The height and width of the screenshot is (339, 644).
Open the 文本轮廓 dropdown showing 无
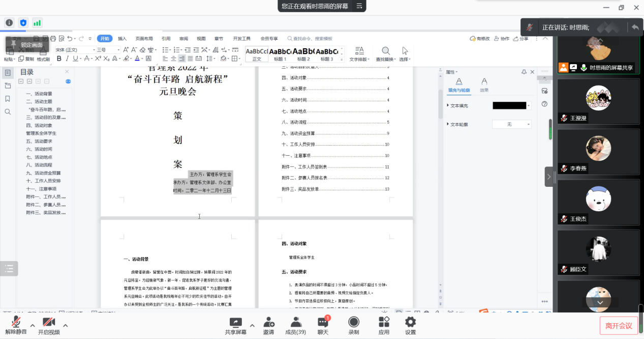point(511,124)
